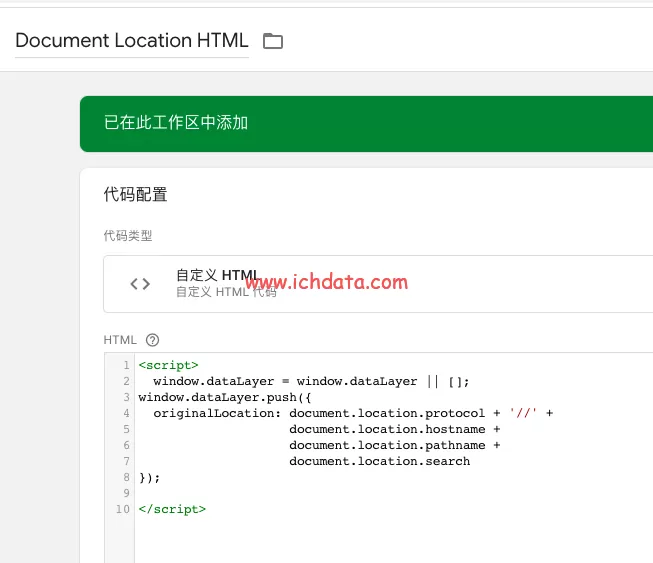Choose the 自定义 HTML tag type card
This screenshot has width=653, height=563.
click(x=378, y=284)
